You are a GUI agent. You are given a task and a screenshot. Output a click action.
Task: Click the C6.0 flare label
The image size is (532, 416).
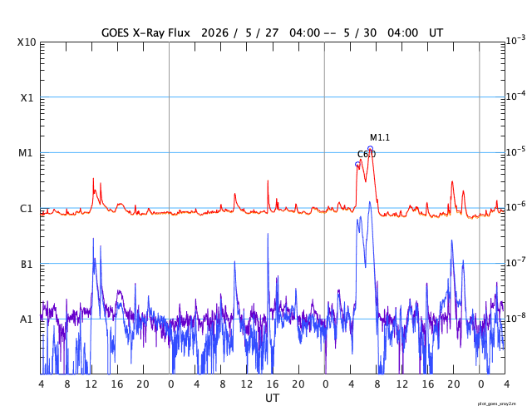(367, 155)
